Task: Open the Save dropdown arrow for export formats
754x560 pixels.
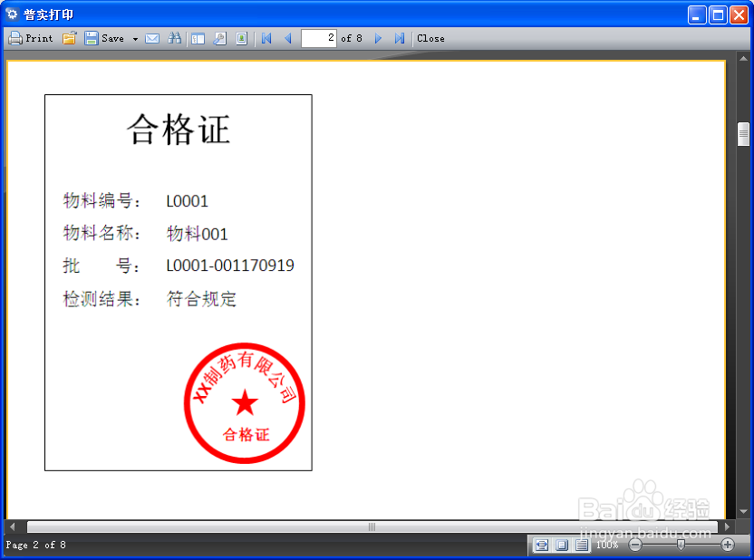Action: coord(133,38)
